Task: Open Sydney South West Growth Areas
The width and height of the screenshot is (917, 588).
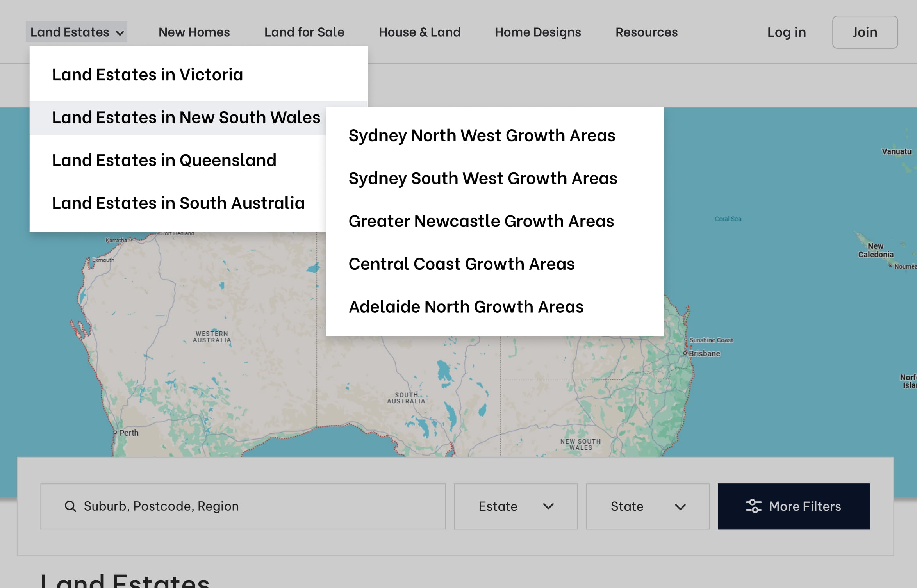Action: tap(483, 178)
